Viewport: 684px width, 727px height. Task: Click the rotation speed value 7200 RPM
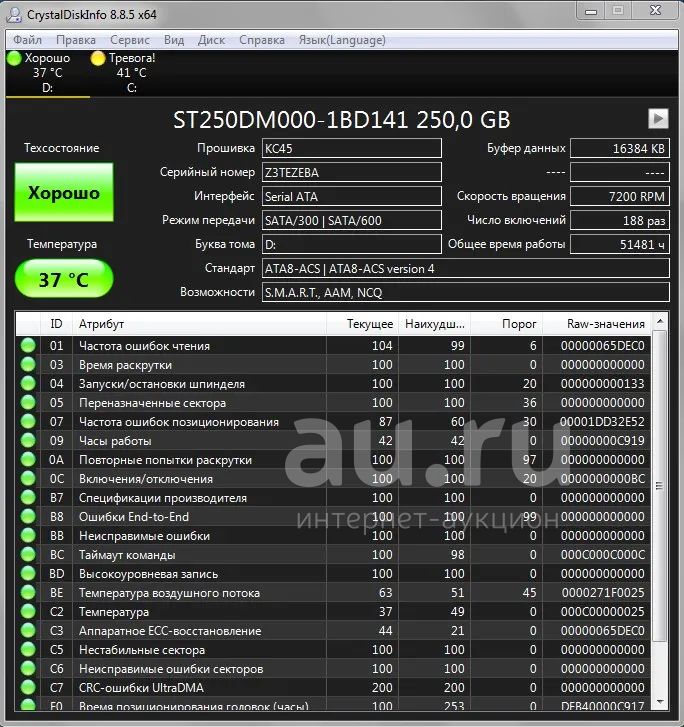click(620, 197)
